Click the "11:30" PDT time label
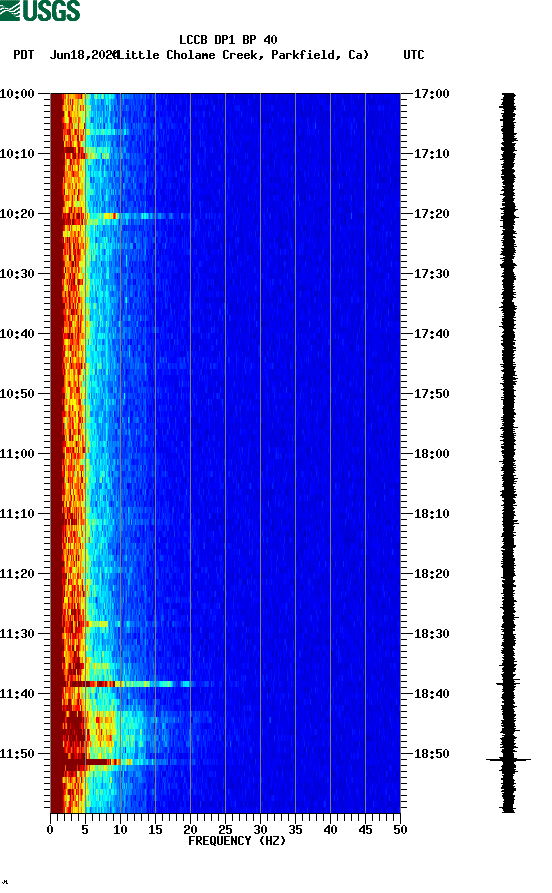552x893 pixels. pos(17,634)
